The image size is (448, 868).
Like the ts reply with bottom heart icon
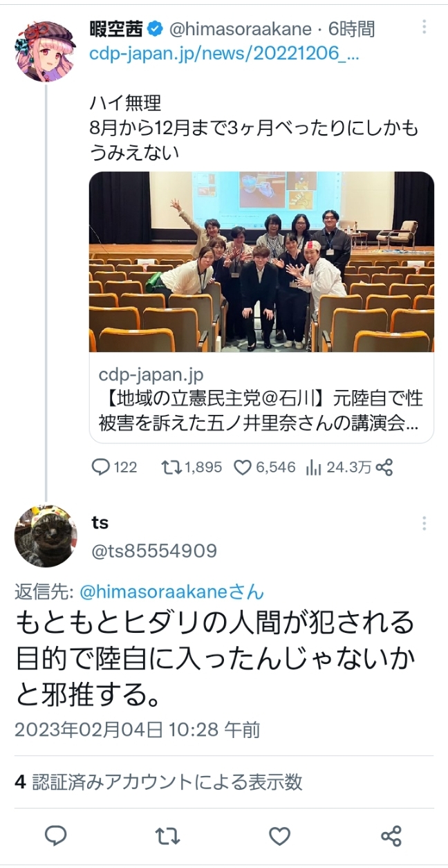pyautogui.click(x=279, y=836)
